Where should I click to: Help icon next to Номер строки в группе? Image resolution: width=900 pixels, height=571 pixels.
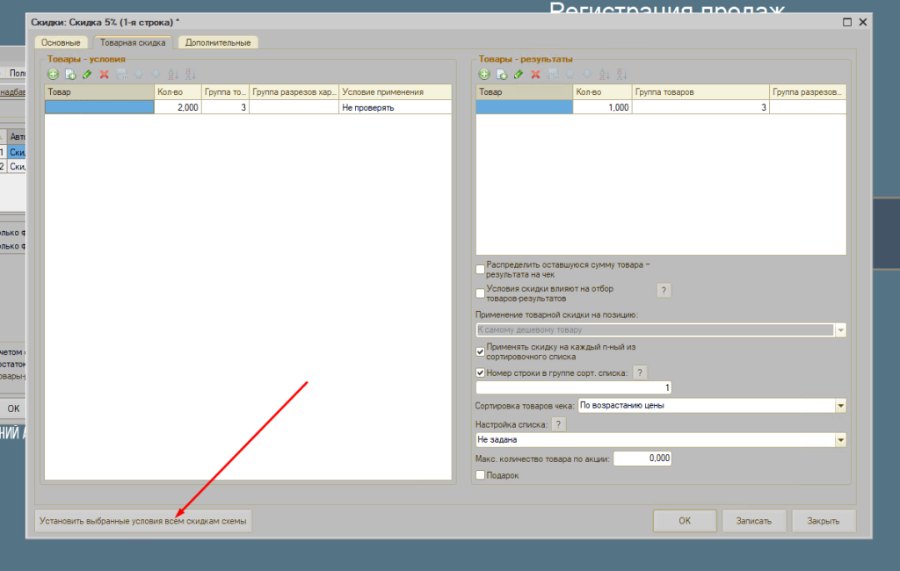pyautogui.click(x=640, y=372)
